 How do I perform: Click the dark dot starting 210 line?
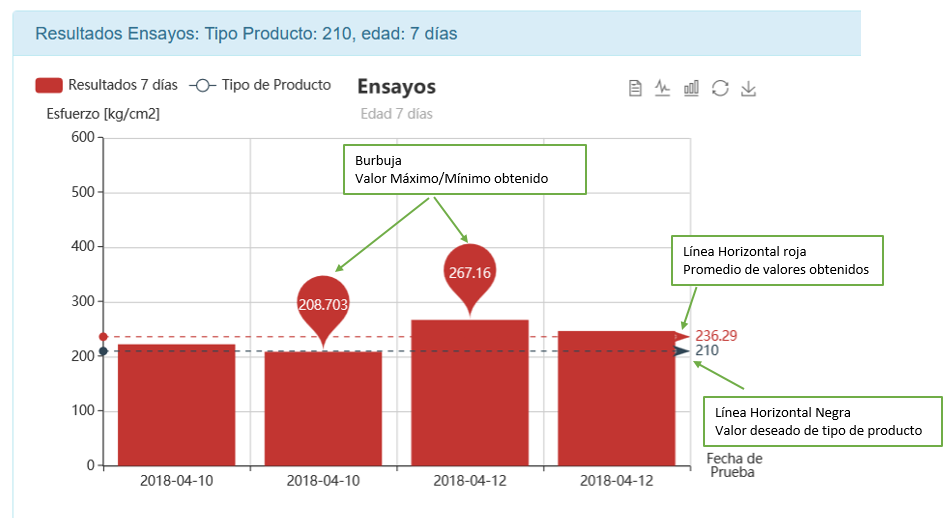103,351
